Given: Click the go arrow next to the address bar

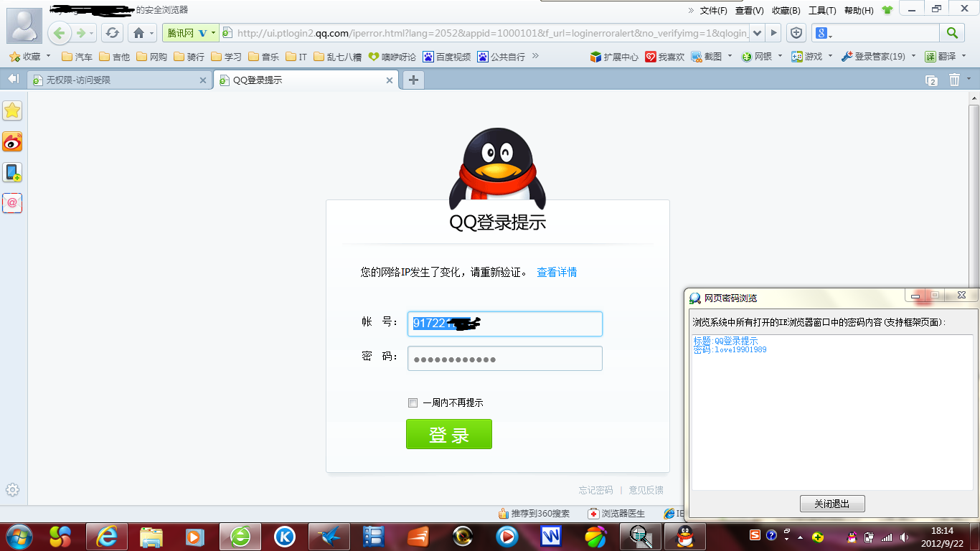Looking at the screenshot, I should (x=773, y=33).
